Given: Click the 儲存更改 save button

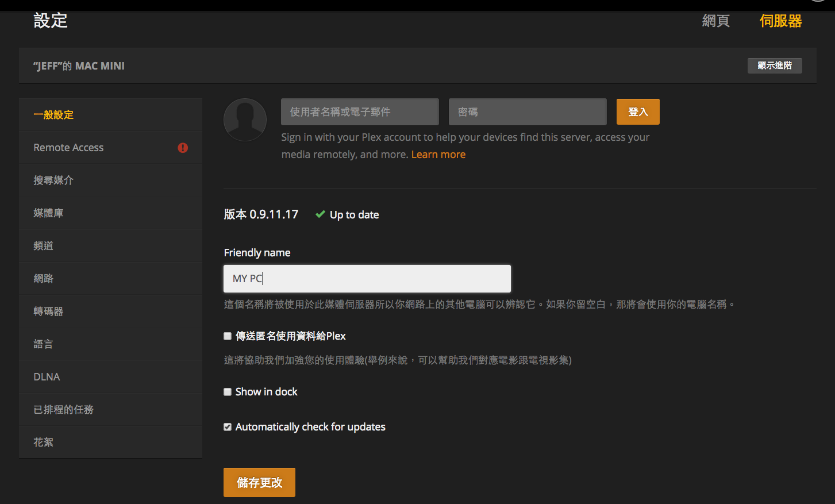Looking at the screenshot, I should [259, 482].
